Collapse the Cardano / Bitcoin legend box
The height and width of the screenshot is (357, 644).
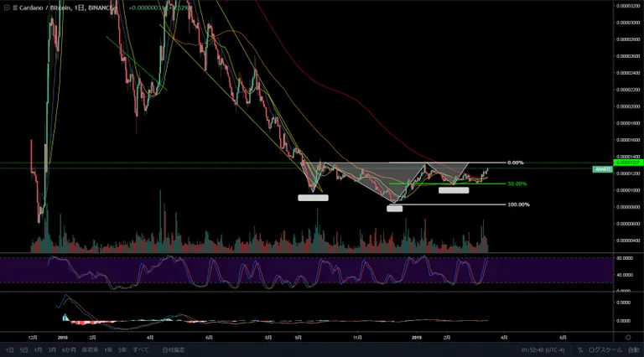point(7,8)
